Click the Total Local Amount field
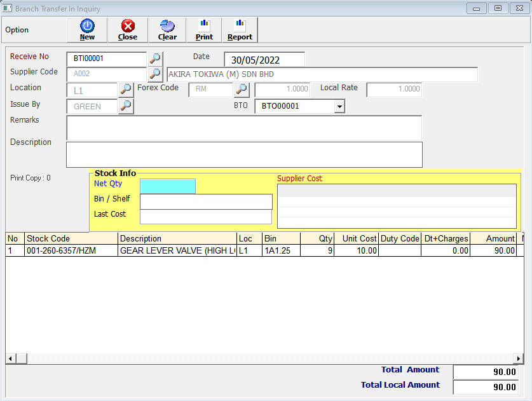532x401 pixels. [486, 387]
